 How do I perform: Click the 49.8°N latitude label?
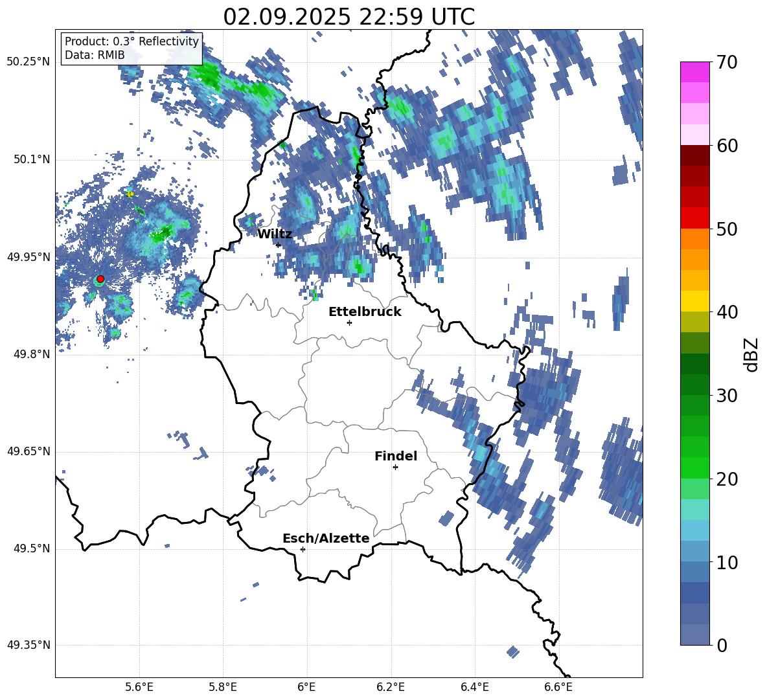point(32,354)
